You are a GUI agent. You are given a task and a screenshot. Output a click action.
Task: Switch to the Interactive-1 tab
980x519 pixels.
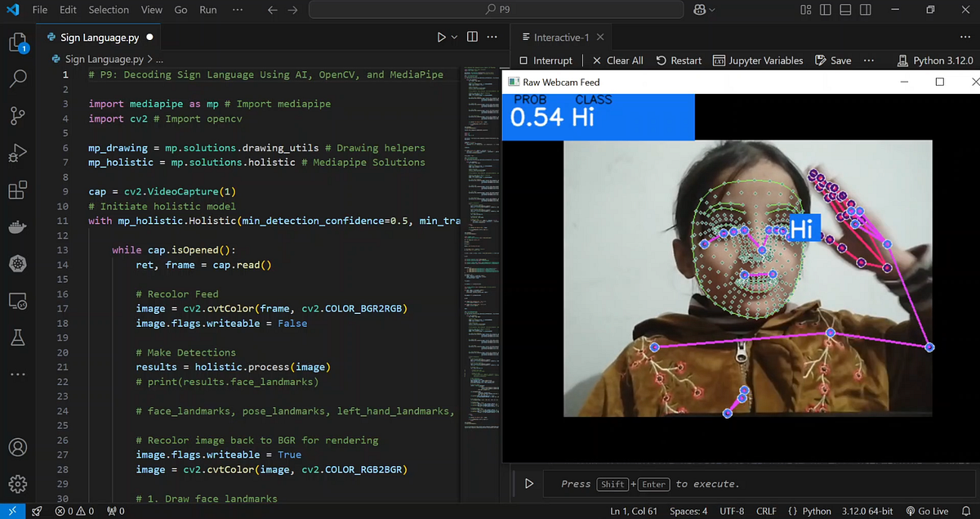(560, 36)
